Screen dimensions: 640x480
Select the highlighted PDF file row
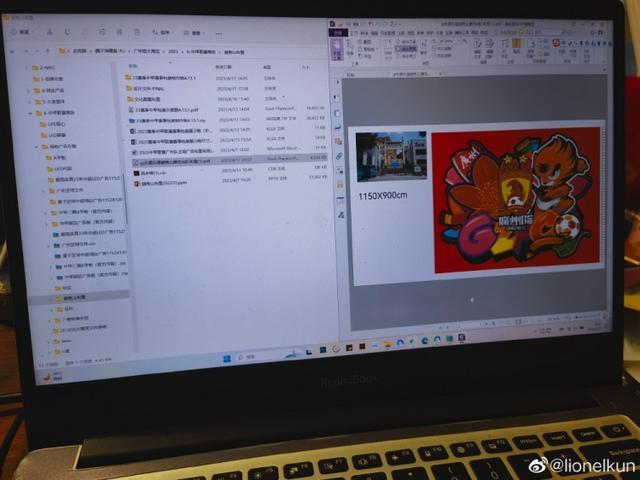click(229, 161)
